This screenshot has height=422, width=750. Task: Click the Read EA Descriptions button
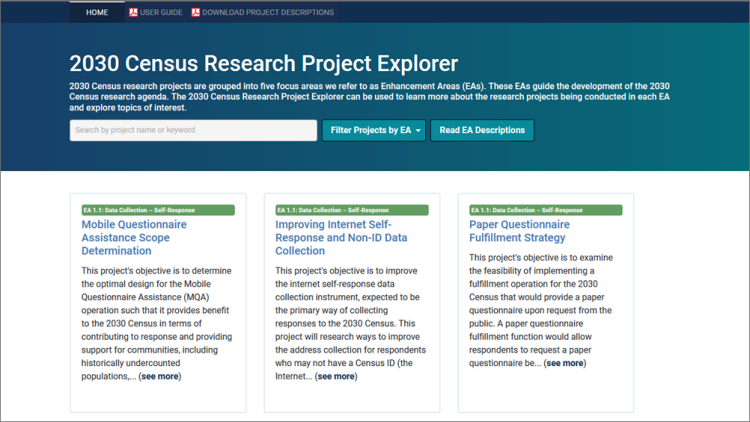point(482,130)
